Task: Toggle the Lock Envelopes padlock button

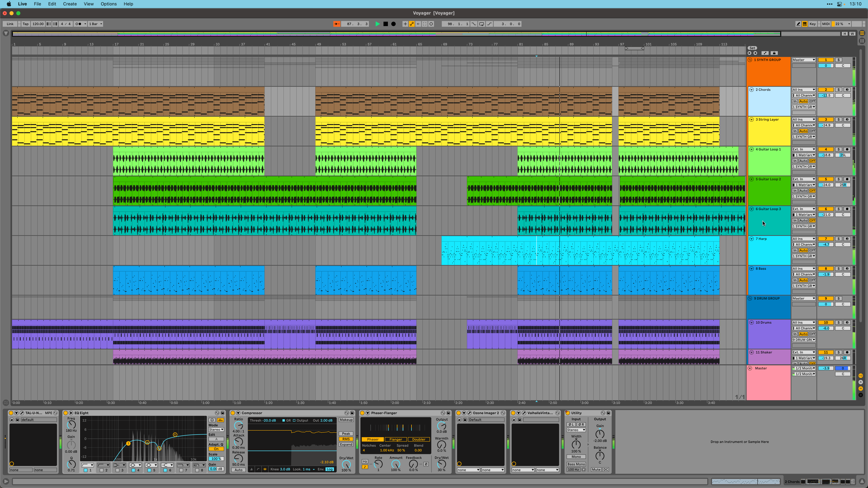Action: coord(774,53)
